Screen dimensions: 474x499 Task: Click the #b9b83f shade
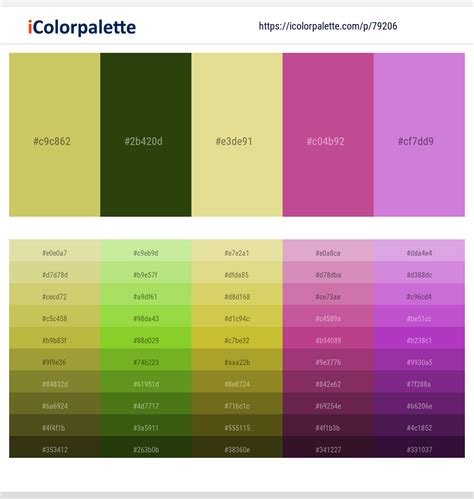click(x=54, y=338)
